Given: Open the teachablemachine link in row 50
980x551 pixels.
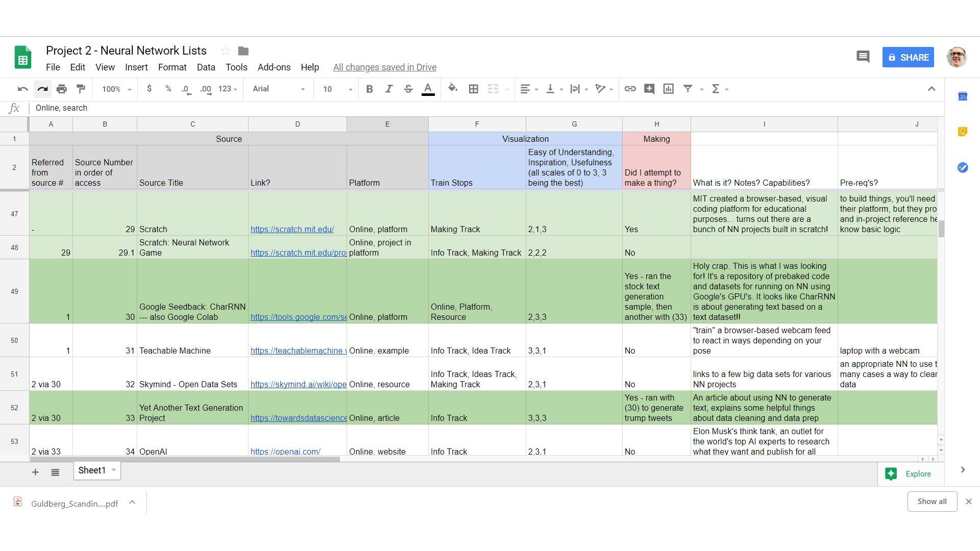Looking at the screenshot, I should [x=298, y=350].
